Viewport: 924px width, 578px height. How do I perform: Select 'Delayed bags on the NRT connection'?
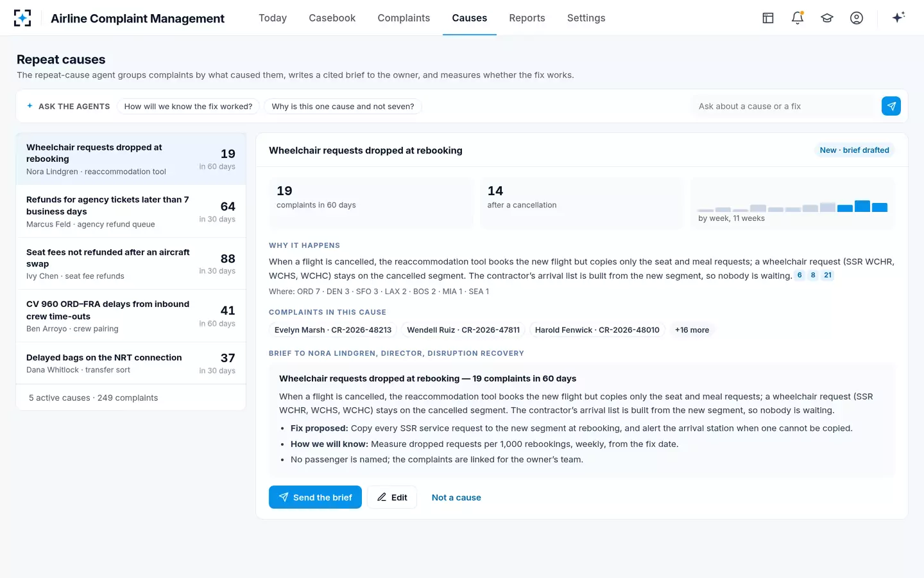coord(131,363)
